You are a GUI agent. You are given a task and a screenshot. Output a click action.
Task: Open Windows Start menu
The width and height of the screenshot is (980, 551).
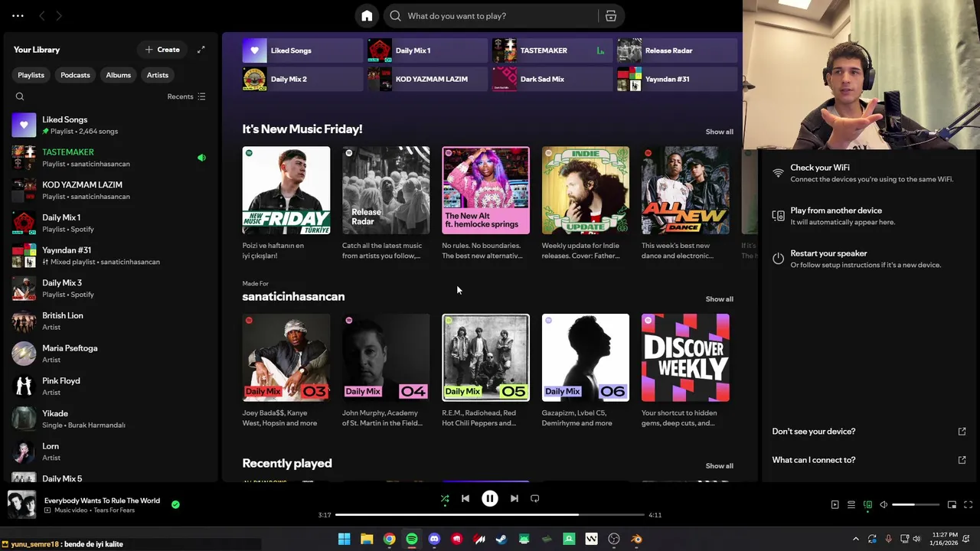coord(344,540)
